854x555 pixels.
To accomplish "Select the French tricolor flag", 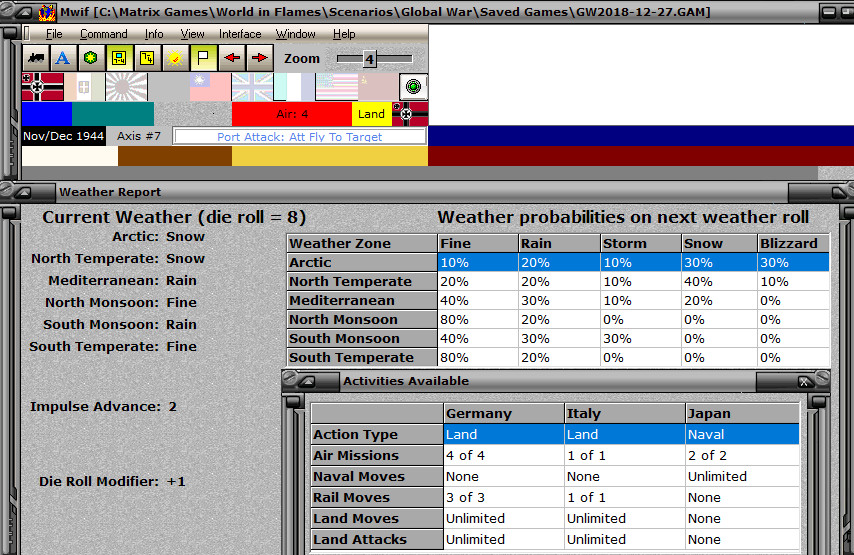I will [294, 87].
